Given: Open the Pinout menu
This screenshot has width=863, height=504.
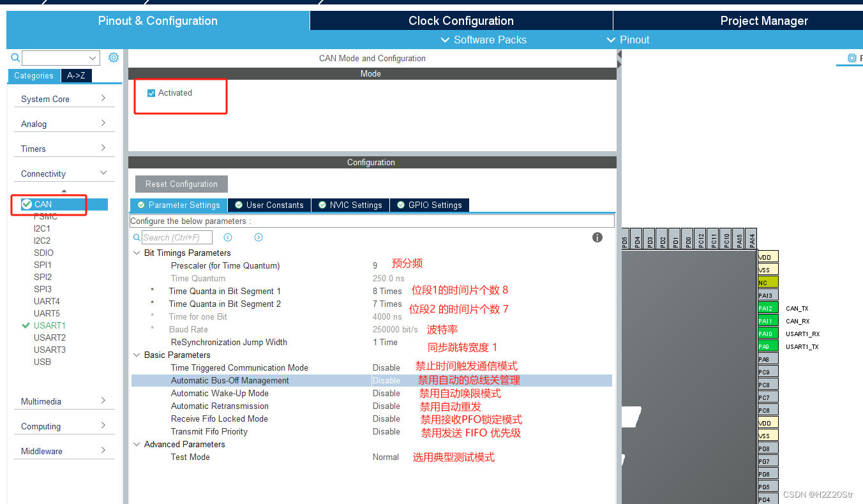Looking at the screenshot, I should coord(628,40).
